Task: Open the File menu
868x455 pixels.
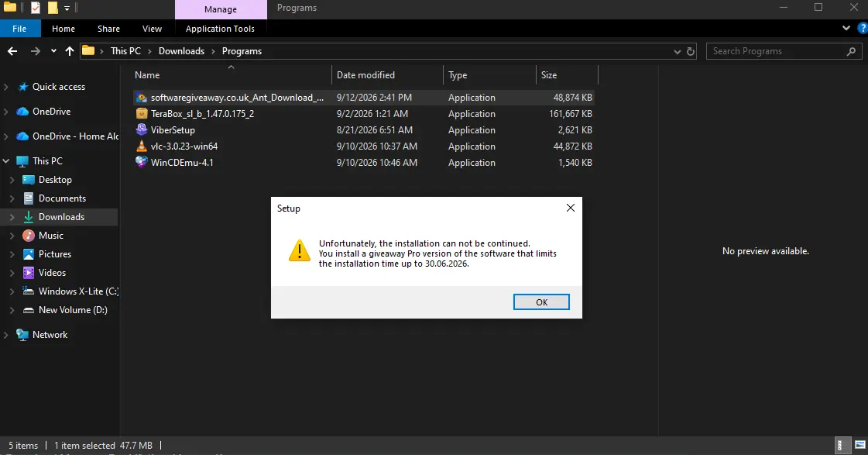Action: click(19, 29)
